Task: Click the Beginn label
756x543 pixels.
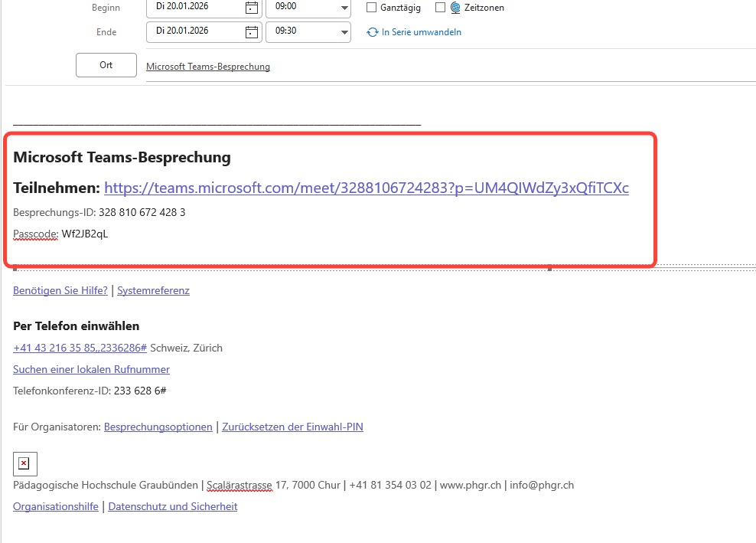Action: coord(106,8)
